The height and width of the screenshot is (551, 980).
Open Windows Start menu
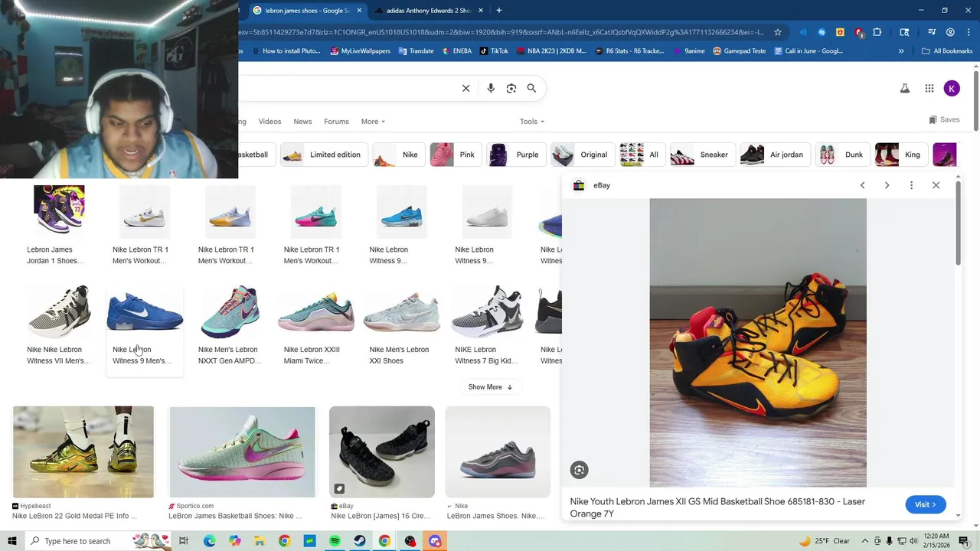[12, 541]
